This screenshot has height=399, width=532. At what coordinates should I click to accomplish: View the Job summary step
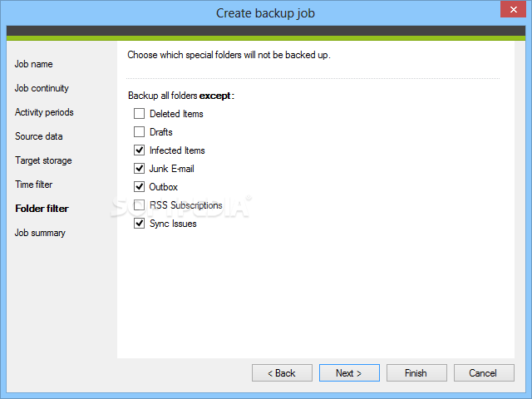pyautogui.click(x=40, y=233)
